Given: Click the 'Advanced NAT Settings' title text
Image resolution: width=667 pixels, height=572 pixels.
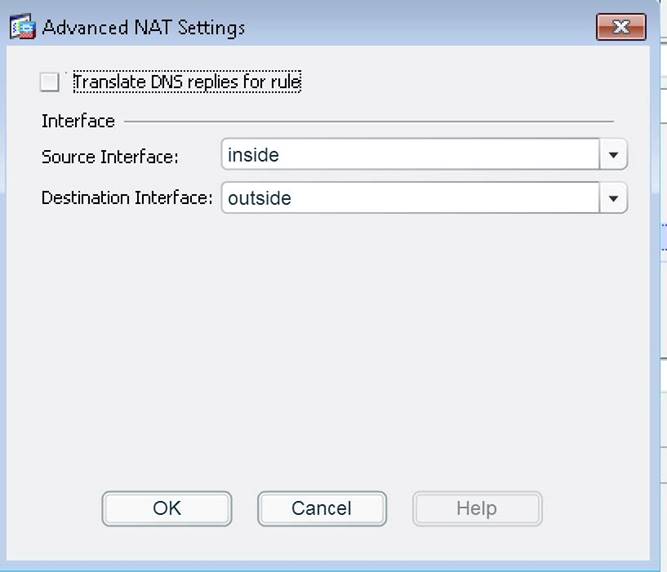Looking at the screenshot, I should coord(143,27).
